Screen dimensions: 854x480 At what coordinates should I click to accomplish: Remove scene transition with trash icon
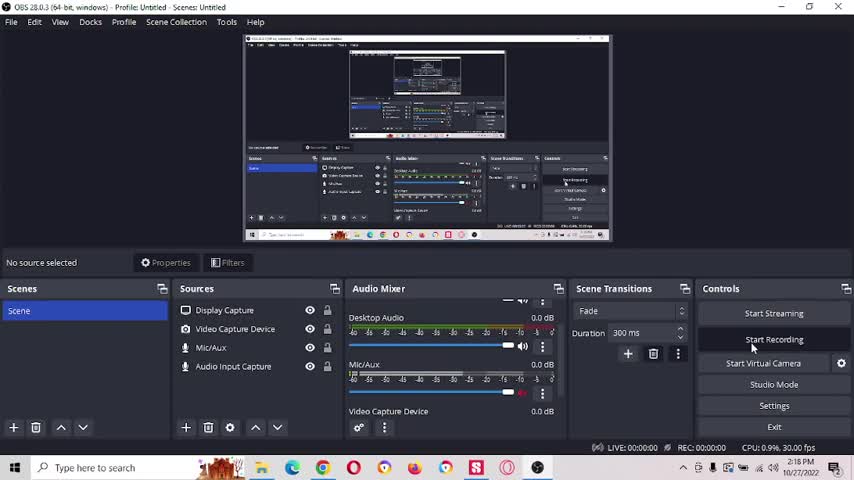pyautogui.click(x=653, y=354)
